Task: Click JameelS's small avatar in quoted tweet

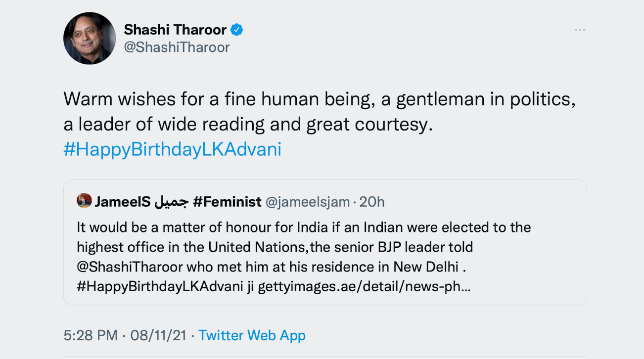Action: click(x=84, y=201)
